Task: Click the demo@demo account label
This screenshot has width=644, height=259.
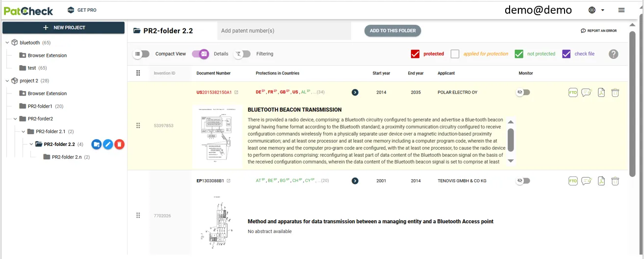Action: click(x=538, y=10)
